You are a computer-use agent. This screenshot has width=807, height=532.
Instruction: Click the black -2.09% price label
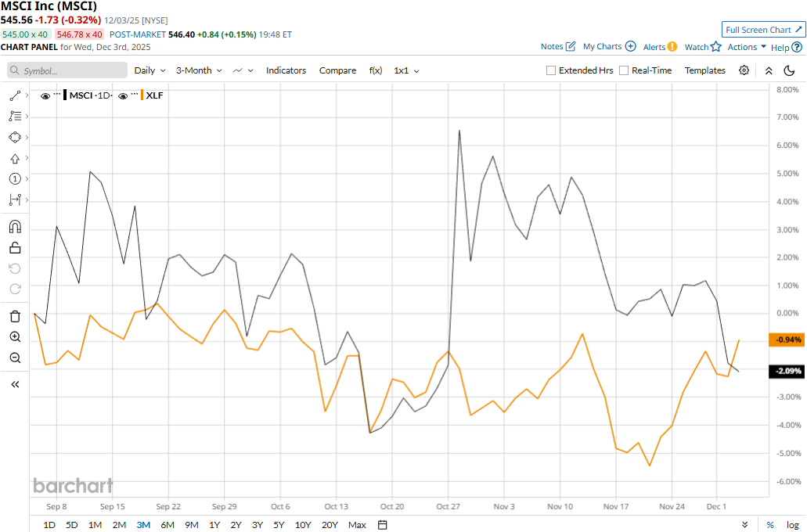pos(787,371)
